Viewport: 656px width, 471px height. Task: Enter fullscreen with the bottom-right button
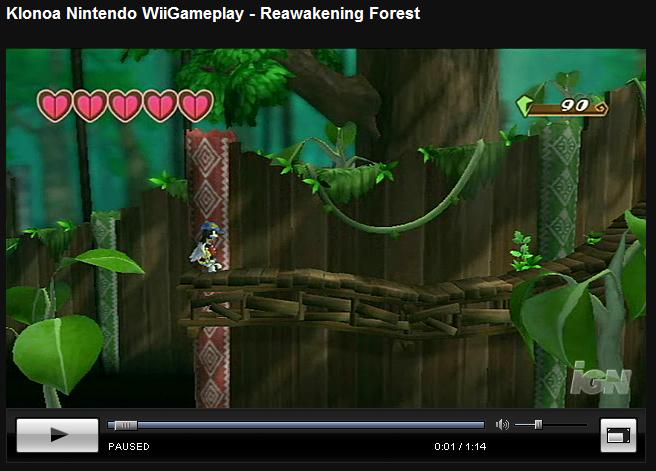[x=618, y=435]
